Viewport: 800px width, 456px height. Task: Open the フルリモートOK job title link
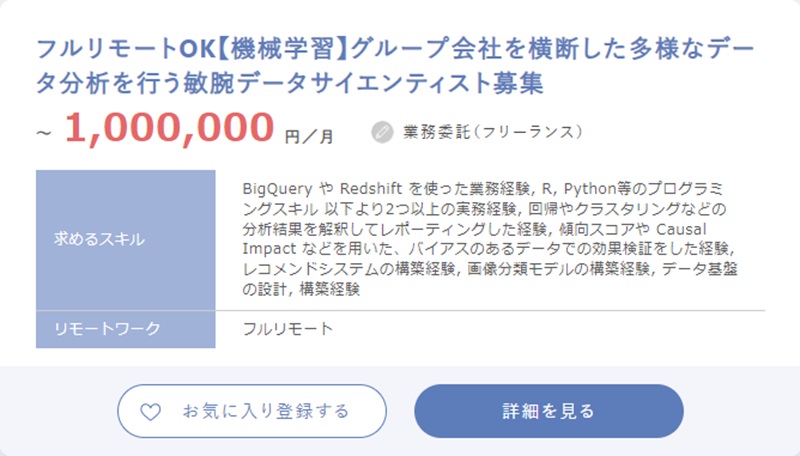[397, 65]
